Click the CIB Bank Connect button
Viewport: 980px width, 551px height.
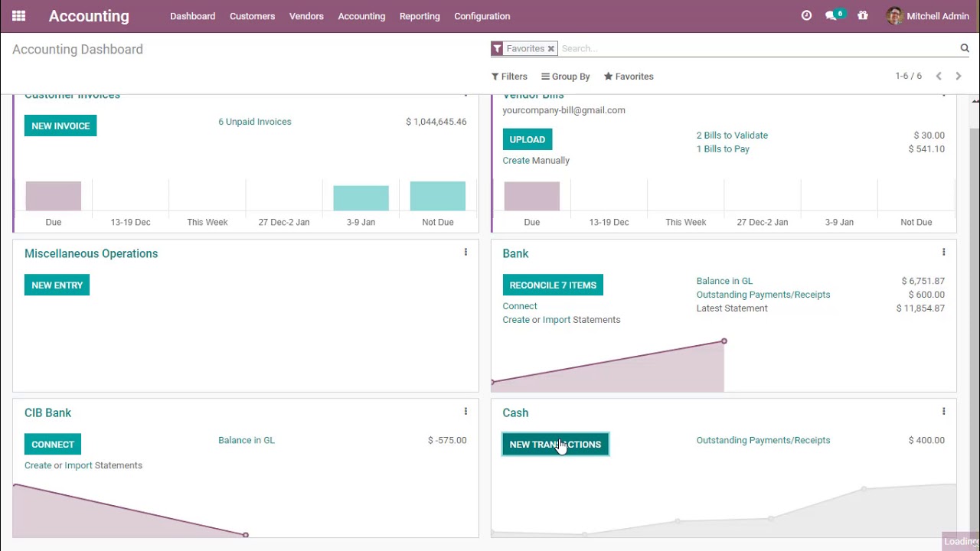pyautogui.click(x=53, y=444)
